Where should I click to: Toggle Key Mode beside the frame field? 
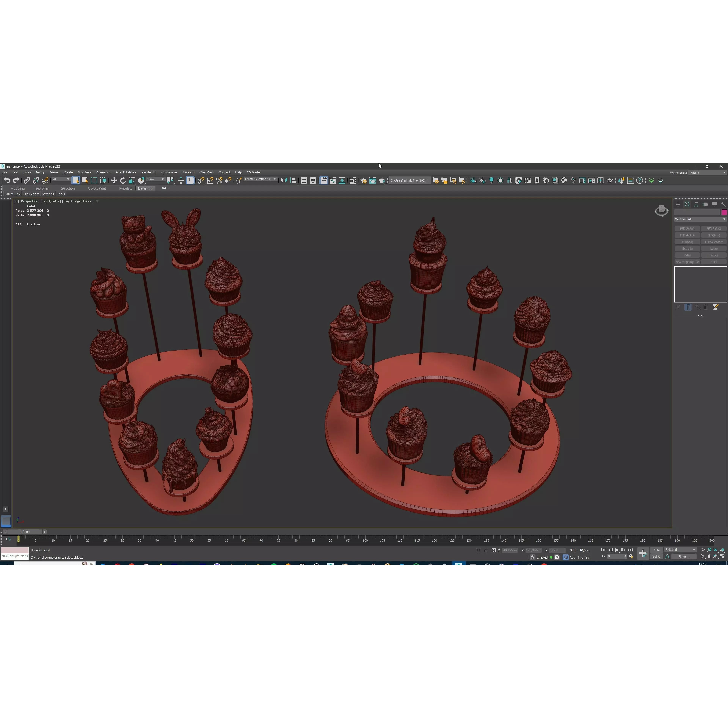(603, 557)
